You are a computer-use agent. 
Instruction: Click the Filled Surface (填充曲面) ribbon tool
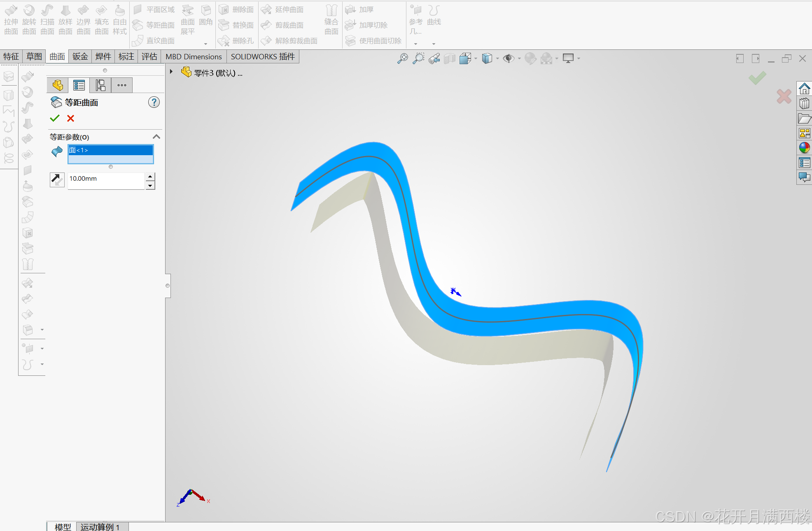tap(102, 20)
